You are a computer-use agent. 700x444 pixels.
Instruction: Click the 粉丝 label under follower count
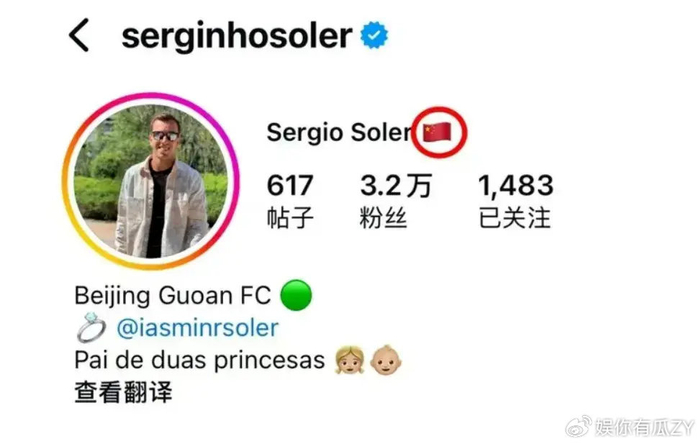pyautogui.click(x=383, y=218)
